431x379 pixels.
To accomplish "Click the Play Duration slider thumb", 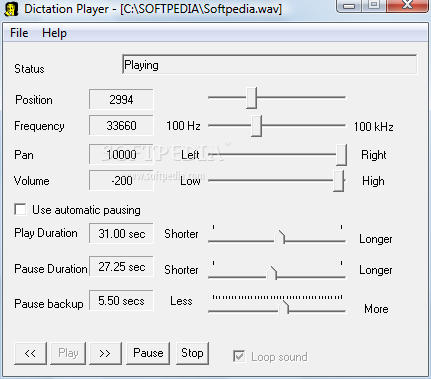I will [x=280, y=237].
